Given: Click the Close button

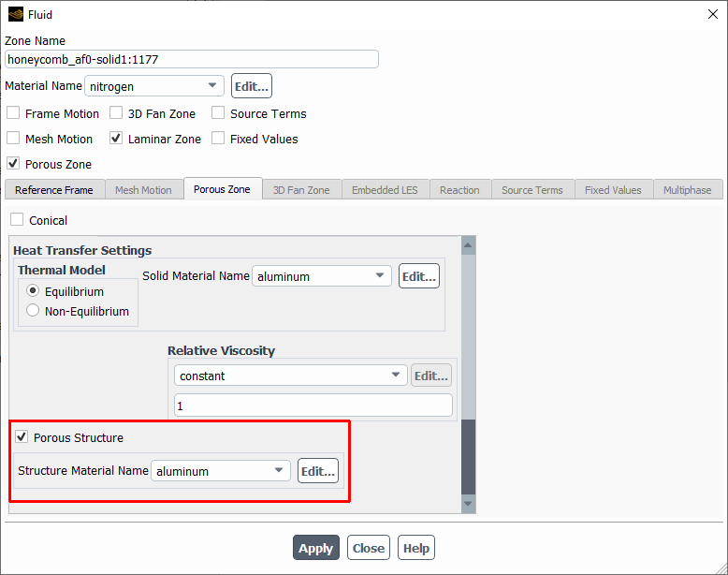Looking at the screenshot, I should [x=368, y=548].
